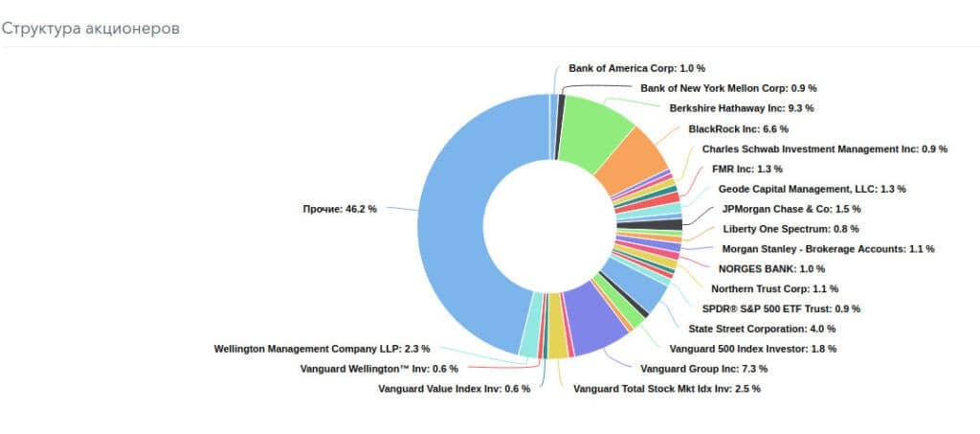Click the Структура акционеров heading

pos(91,28)
